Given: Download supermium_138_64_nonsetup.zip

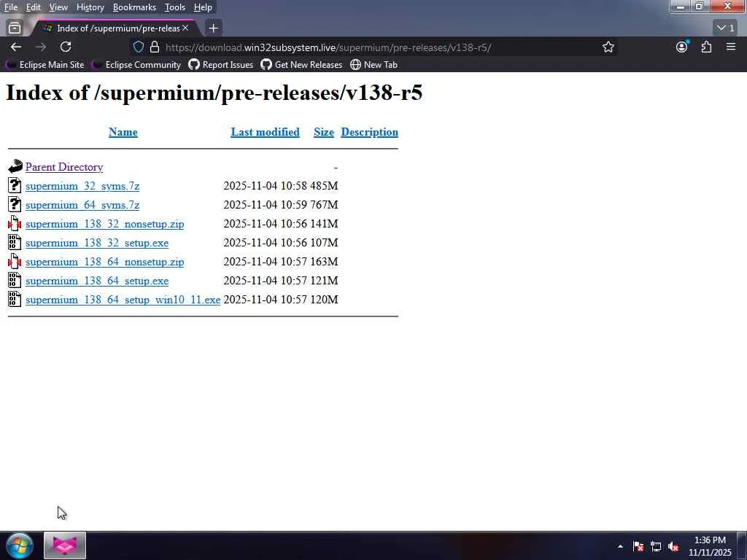Looking at the screenshot, I should (105, 262).
